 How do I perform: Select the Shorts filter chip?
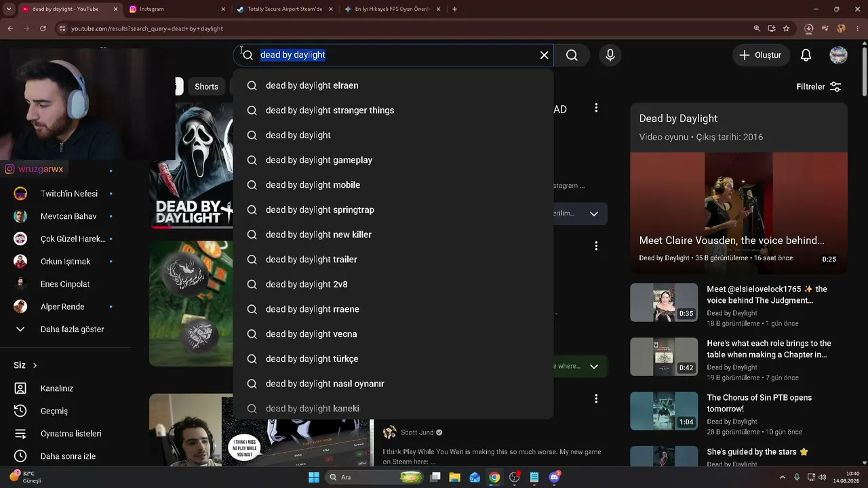206,87
